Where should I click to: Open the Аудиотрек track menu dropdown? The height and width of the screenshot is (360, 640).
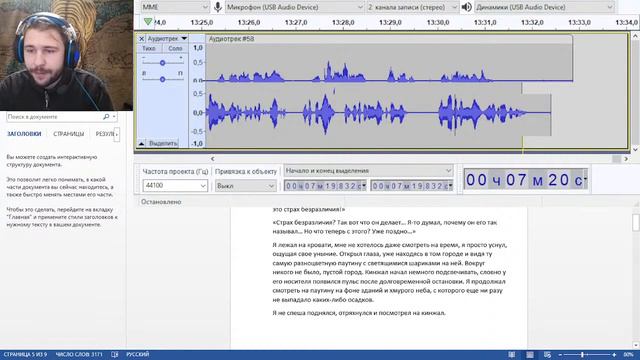click(167, 38)
